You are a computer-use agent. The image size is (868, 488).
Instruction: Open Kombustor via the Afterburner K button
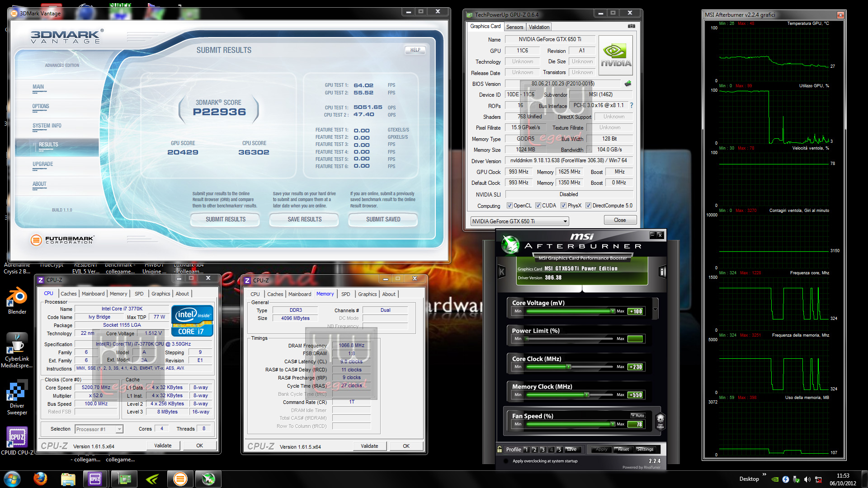click(x=501, y=272)
